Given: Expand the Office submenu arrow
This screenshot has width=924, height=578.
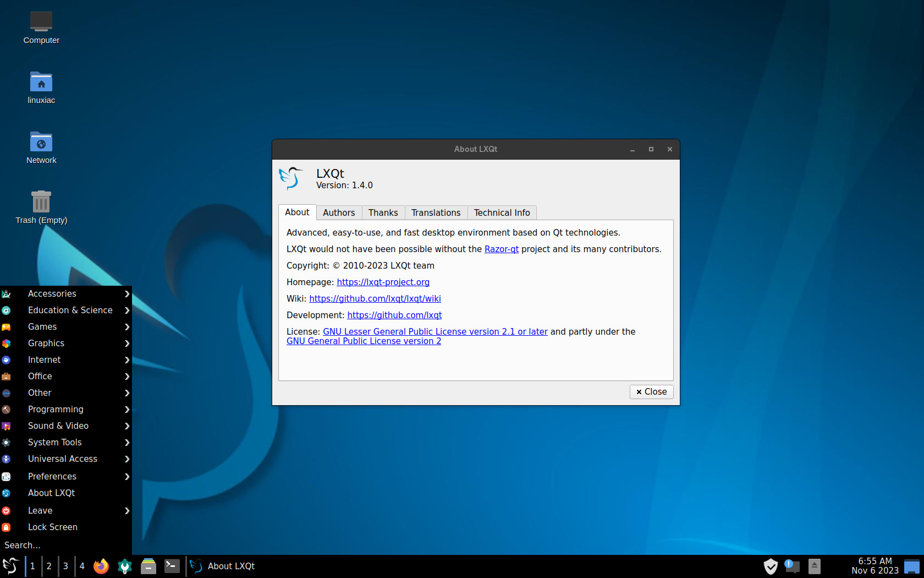Looking at the screenshot, I should [x=127, y=377].
